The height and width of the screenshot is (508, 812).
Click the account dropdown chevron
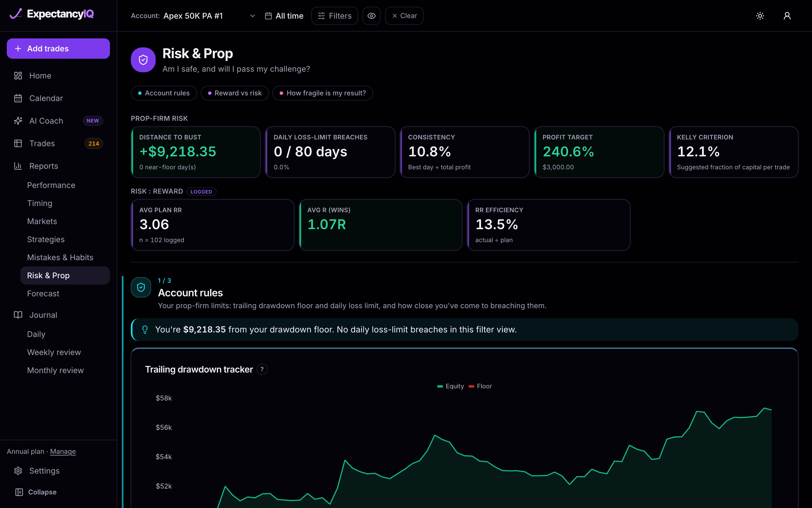253,16
